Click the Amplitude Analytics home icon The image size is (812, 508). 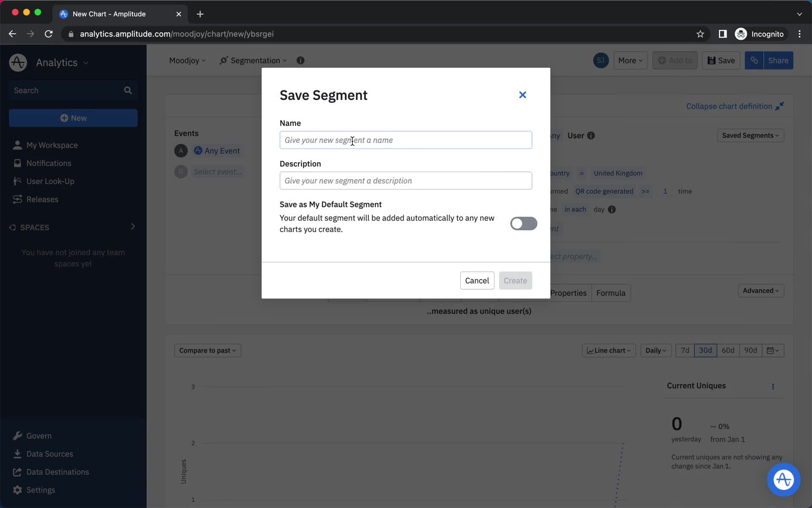[x=17, y=63]
